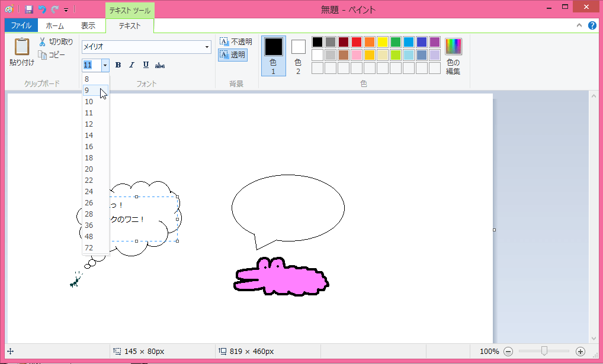Toggle bold formatting

(118, 65)
